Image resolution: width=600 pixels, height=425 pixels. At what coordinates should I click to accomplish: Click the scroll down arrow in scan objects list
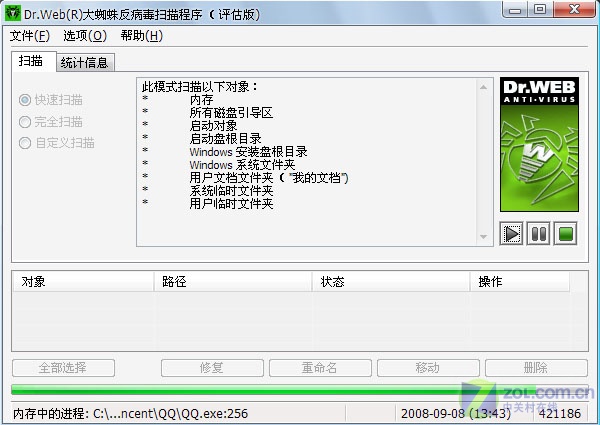pos(483,237)
